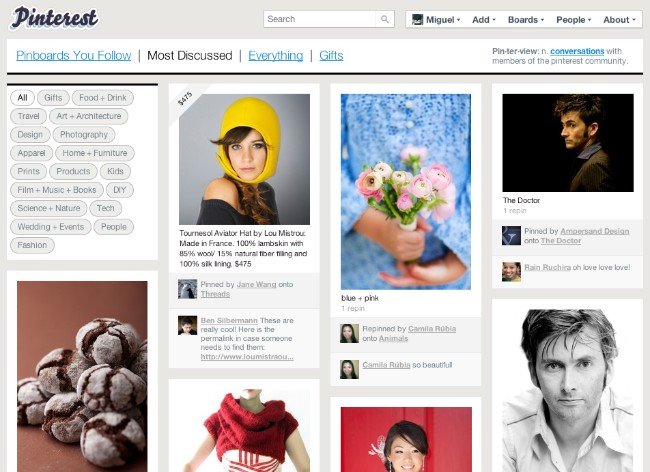Click Rain Ruchira's avatar icon
The image size is (650, 472).
click(x=511, y=271)
